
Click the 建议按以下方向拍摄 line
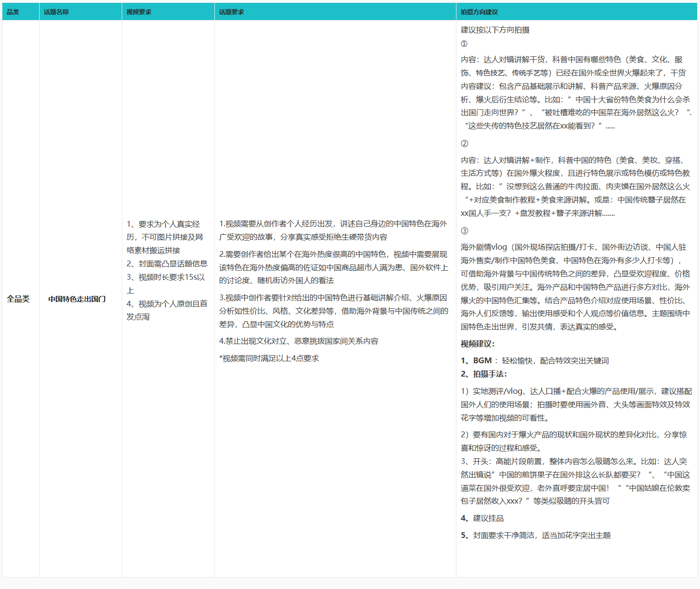click(x=495, y=30)
